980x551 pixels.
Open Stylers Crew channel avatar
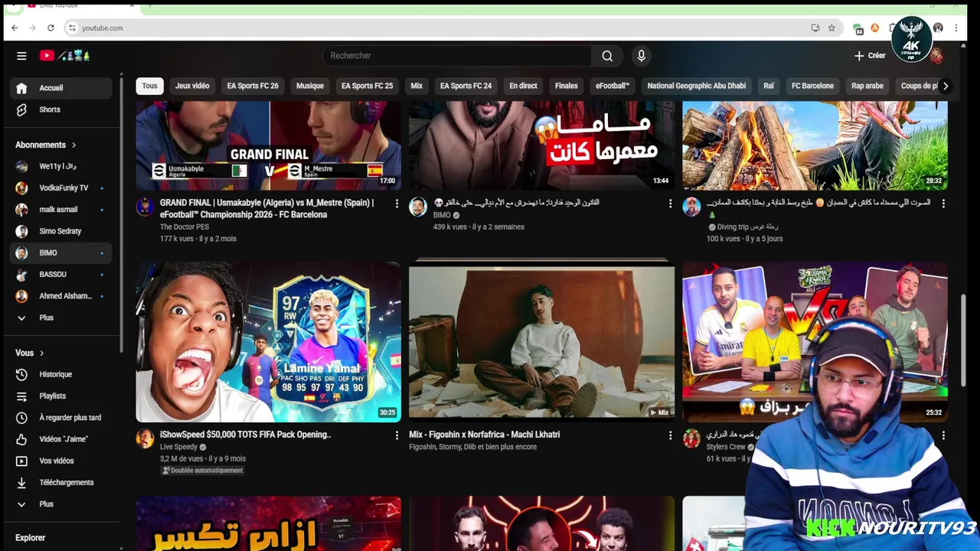(691, 439)
